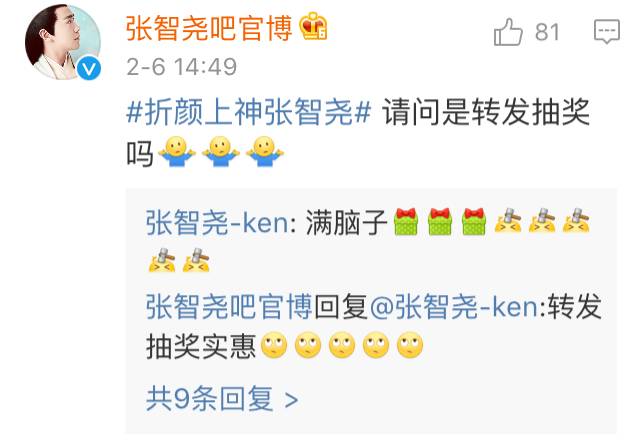The image size is (641, 444).
Task: Open 张智尧-ken's name in first reply
Action: click(x=217, y=223)
